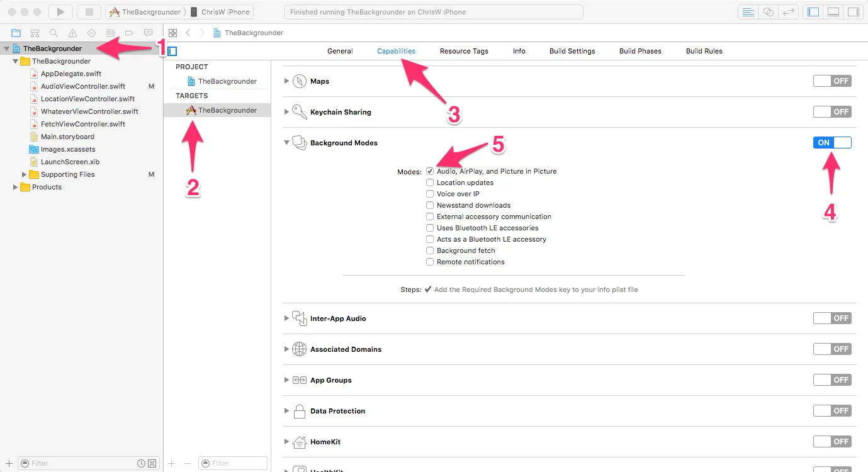This screenshot has height=472, width=868.
Task: Turn off the Background Modes switch
Action: (x=832, y=143)
